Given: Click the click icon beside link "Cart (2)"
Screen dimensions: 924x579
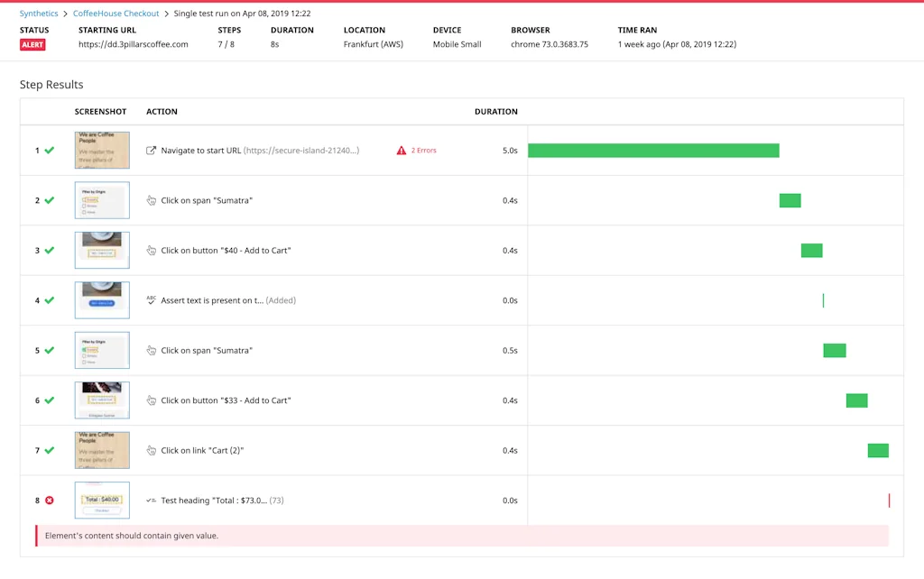Looking at the screenshot, I should pos(150,450).
